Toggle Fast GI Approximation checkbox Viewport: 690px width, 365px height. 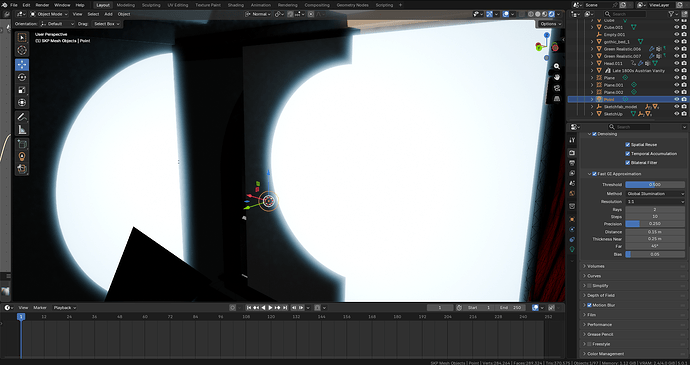click(595, 174)
